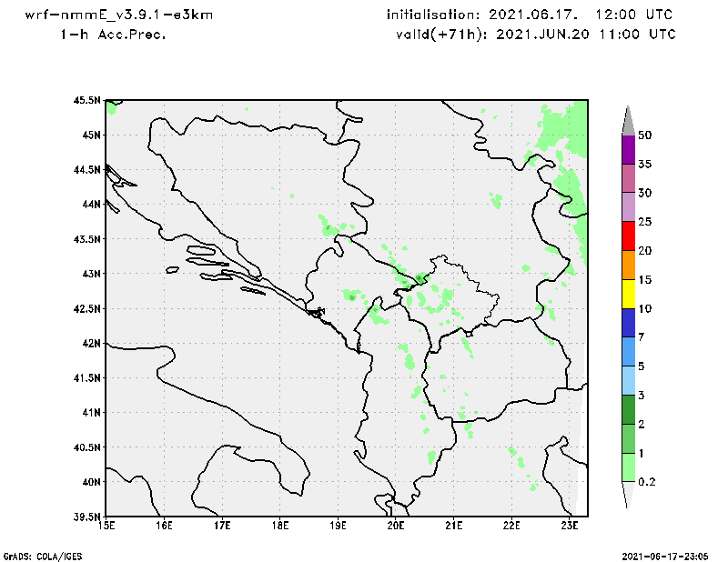Click the 43.5N latitude label
The image size is (728, 562).
pos(86,239)
